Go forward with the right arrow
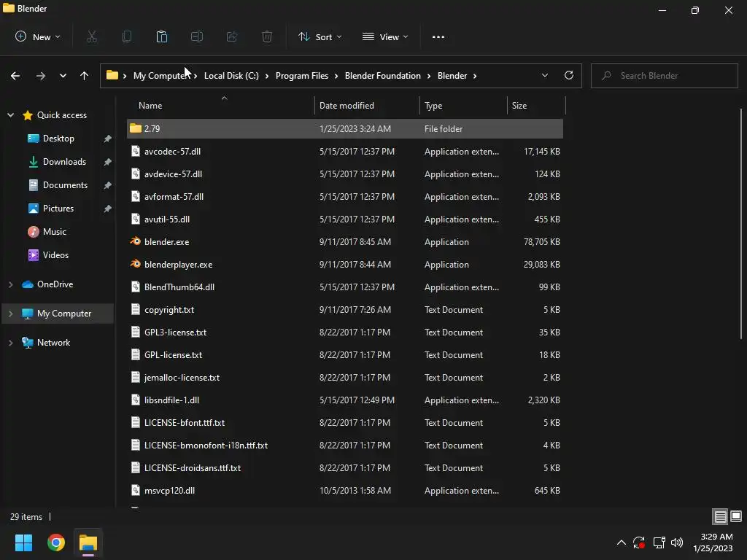This screenshot has height=560, width=747. coord(41,76)
